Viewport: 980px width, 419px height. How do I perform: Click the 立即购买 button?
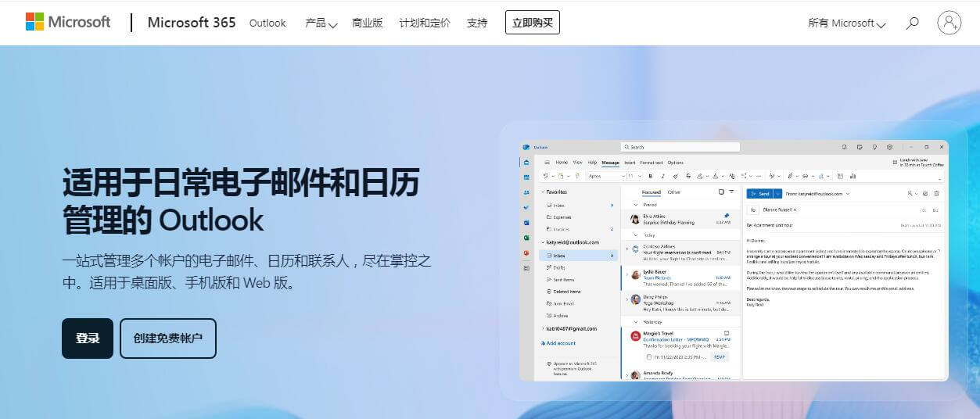[x=532, y=23]
